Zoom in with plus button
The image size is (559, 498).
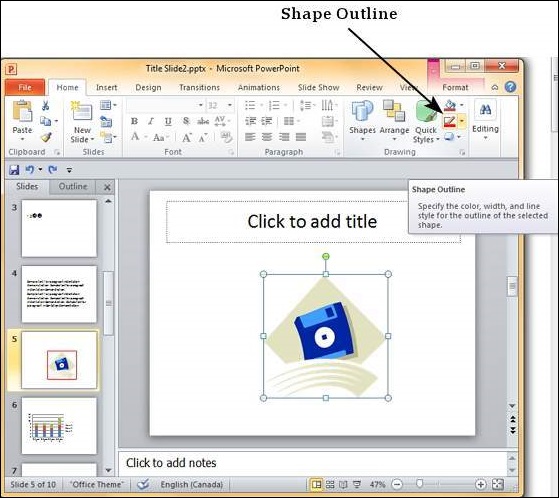(481, 484)
